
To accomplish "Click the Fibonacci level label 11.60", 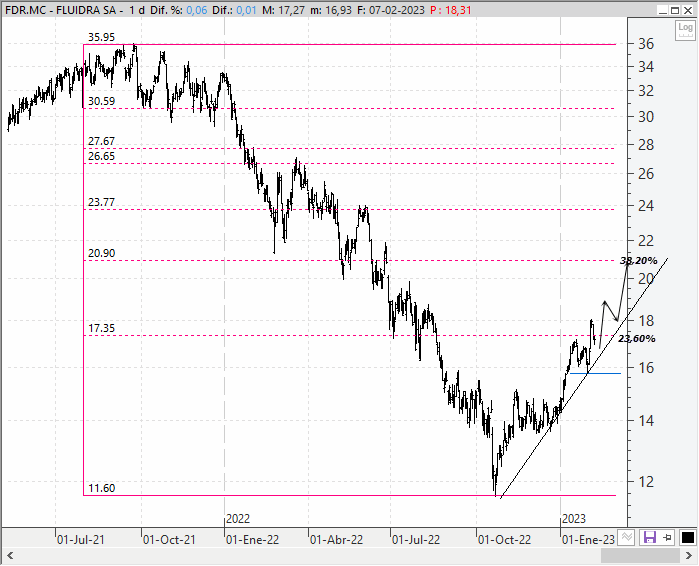I will [101, 488].
